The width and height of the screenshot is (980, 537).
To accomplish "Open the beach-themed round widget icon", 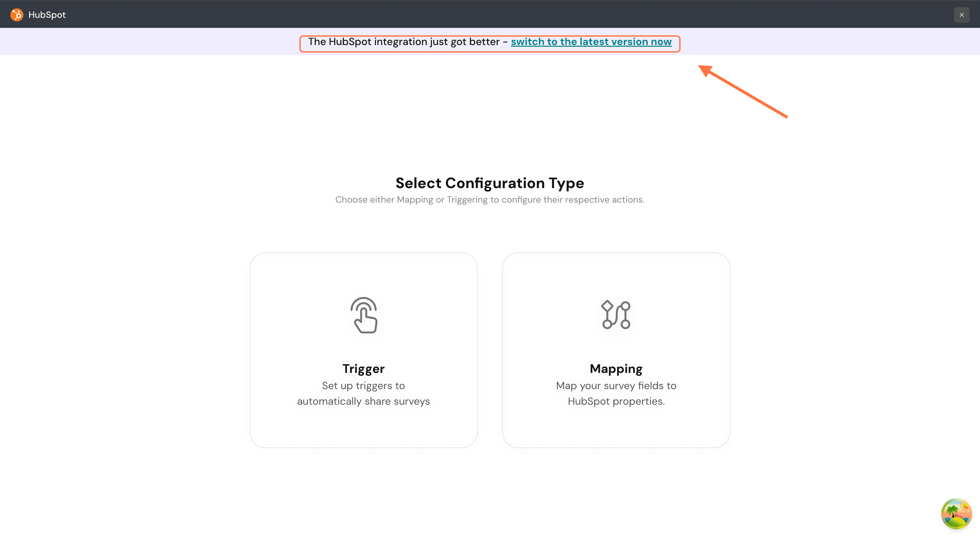I will [956, 513].
